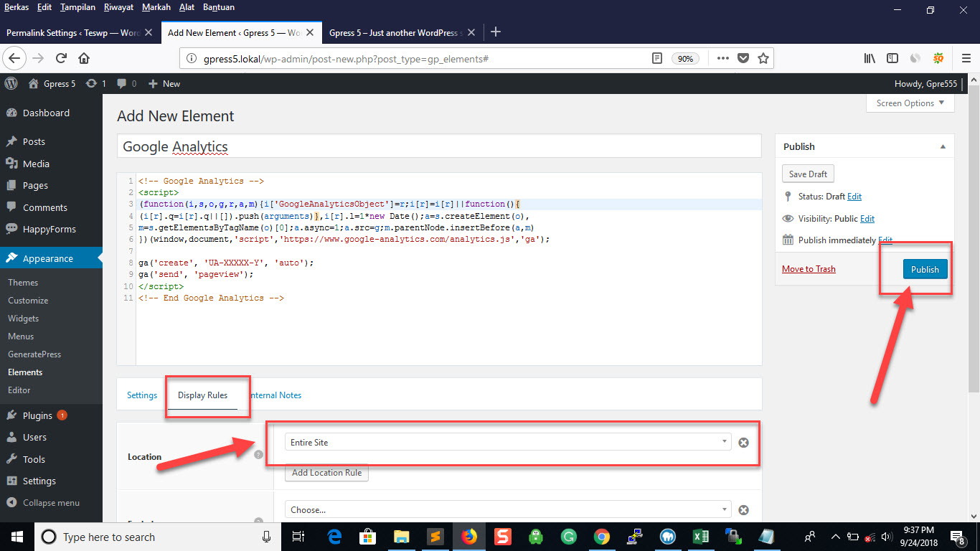
Task: Click the Firefox home icon
Action: pyautogui.click(x=84, y=59)
